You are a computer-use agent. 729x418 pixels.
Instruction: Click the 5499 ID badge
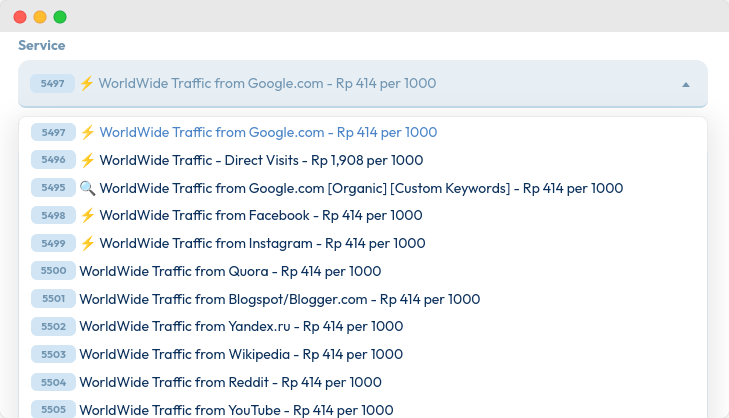point(53,243)
